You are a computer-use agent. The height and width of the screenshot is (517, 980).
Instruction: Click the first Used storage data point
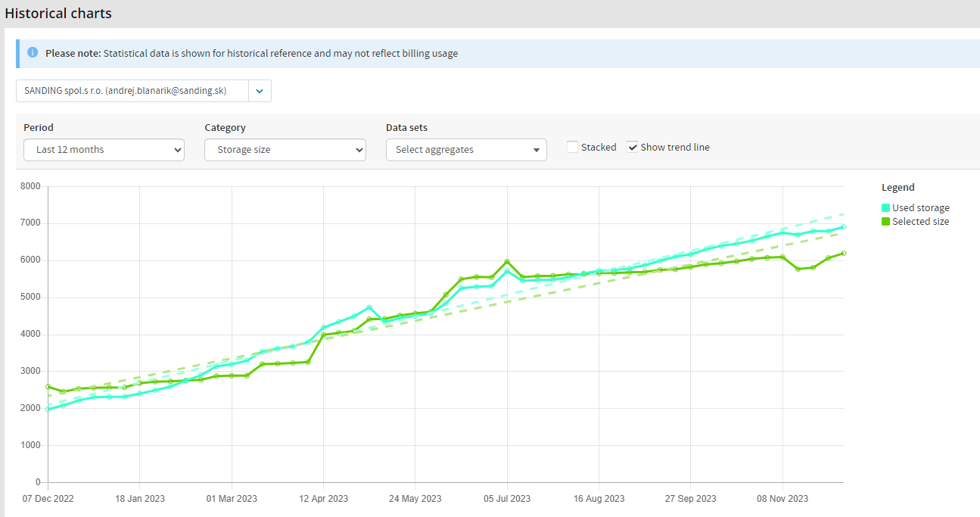48,409
